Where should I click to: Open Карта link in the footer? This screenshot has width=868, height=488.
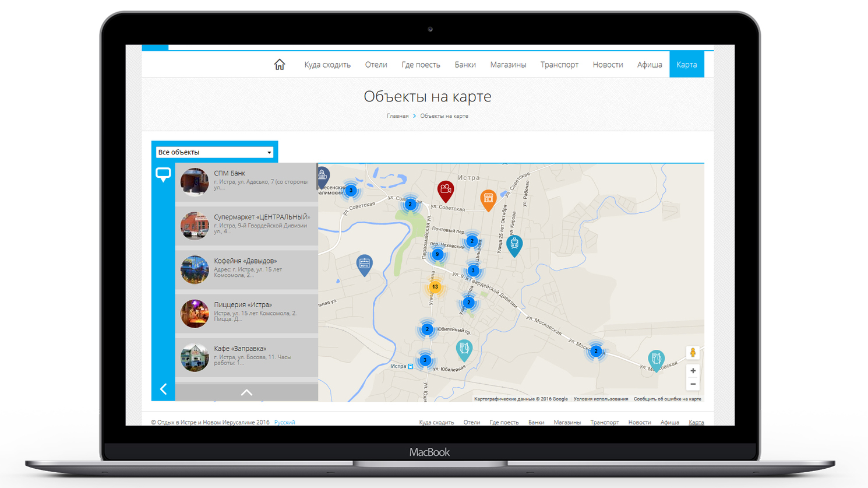[x=696, y=422]
